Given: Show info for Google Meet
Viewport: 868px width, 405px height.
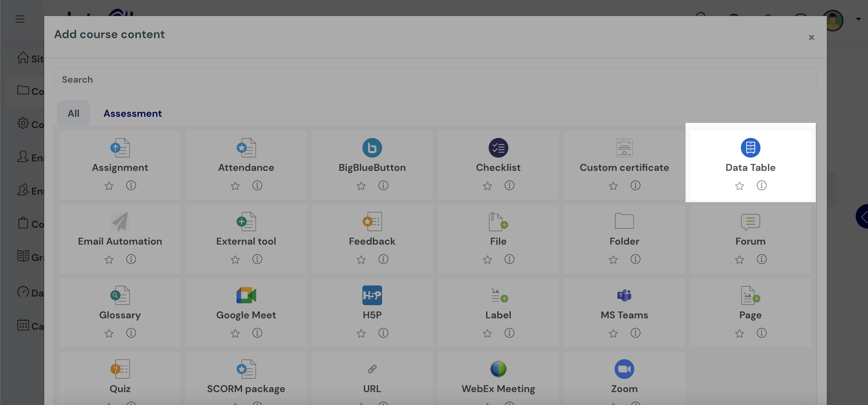Looking at the screenshot, I should pyautogui.click(x=257, y=333).
